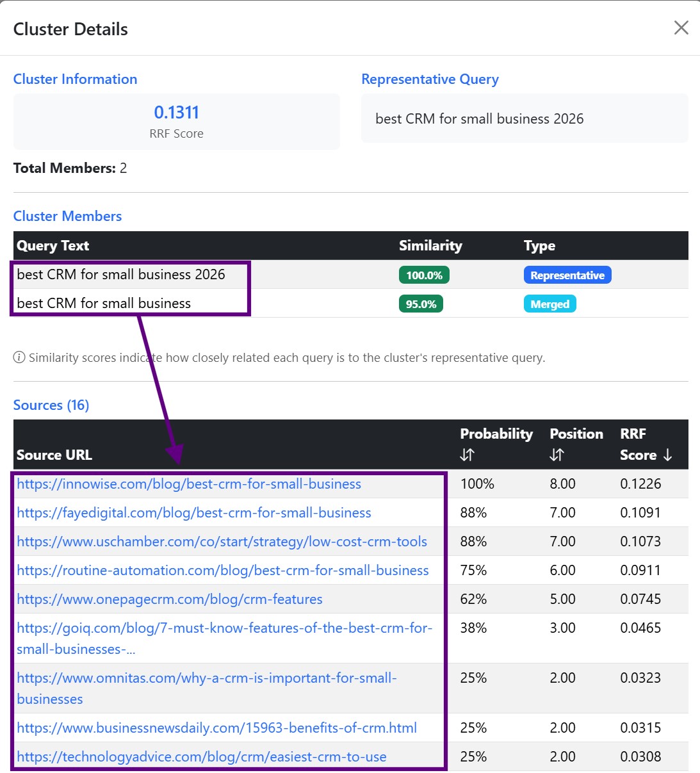The height and width of the screenshot is (773, 700).
Task: Click the Merged type badge
Action: coord(549,304)
